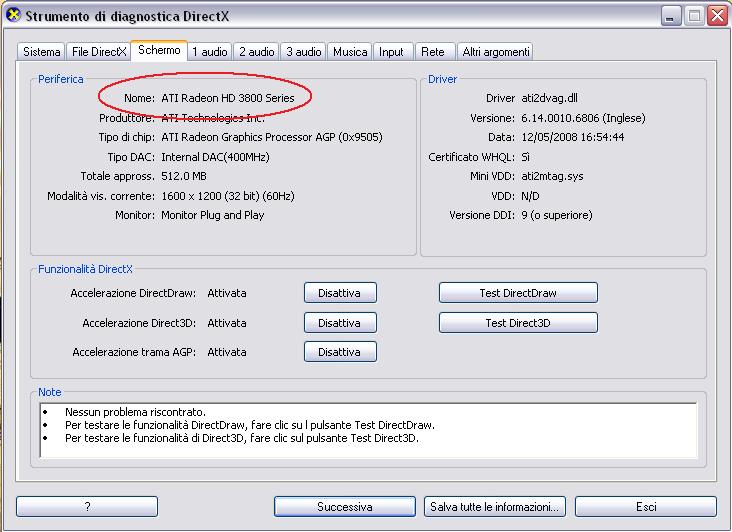The image size is (732, 532).
Task: Disattiva button for Accelerazione Direct3D
Action: pos(340,323)
